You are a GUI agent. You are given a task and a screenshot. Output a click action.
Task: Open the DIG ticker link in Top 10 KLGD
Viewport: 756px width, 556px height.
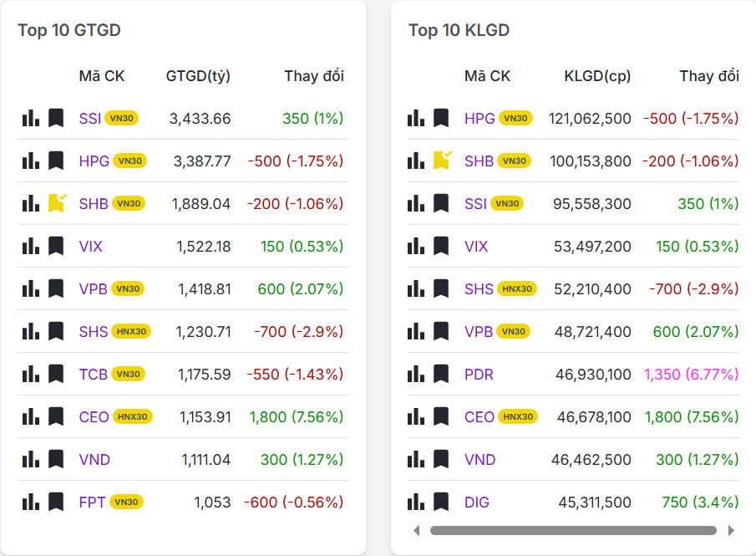click(x=477, y=502)
